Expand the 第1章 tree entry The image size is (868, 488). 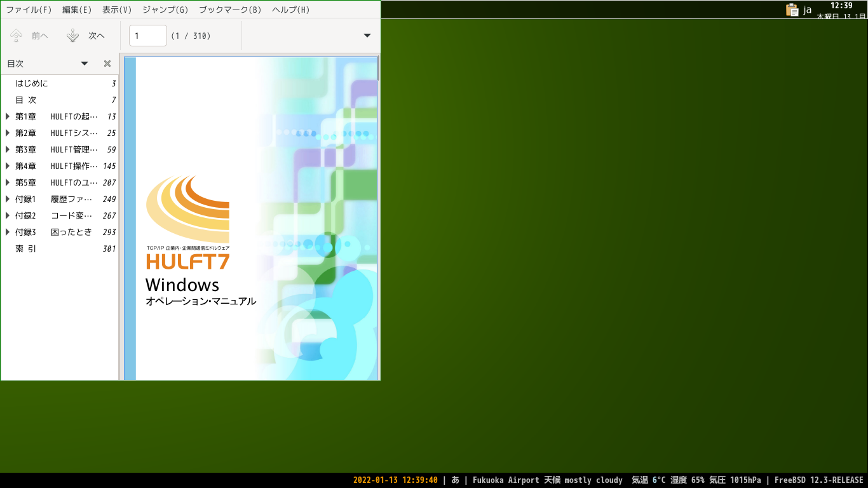tap(8, 116)
